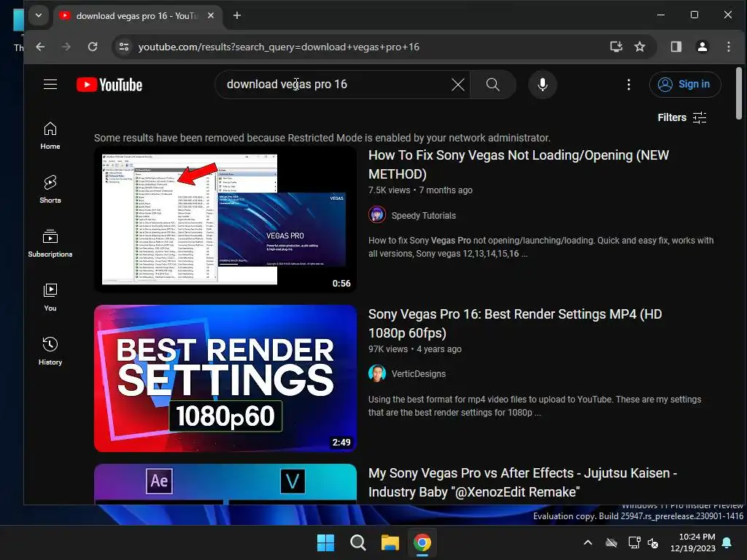Open the Chrome three-dot menu
The image size is (747, 560).
[x=729, y=47]
